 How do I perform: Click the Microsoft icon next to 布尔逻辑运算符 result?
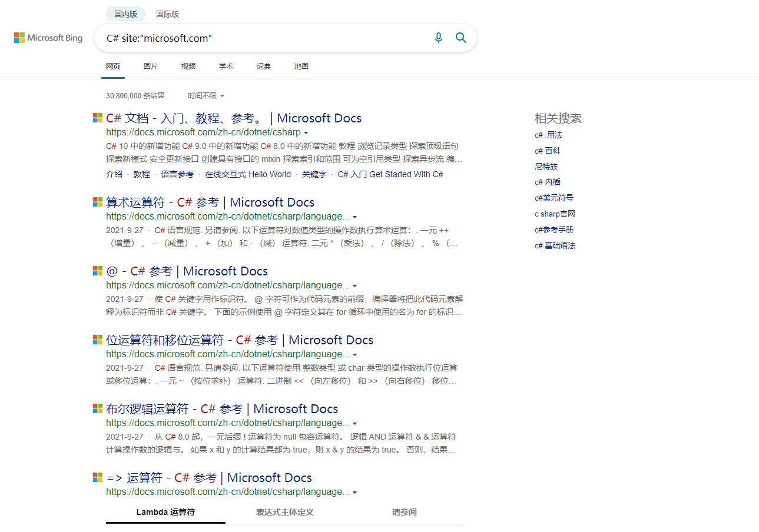[97, 408]
